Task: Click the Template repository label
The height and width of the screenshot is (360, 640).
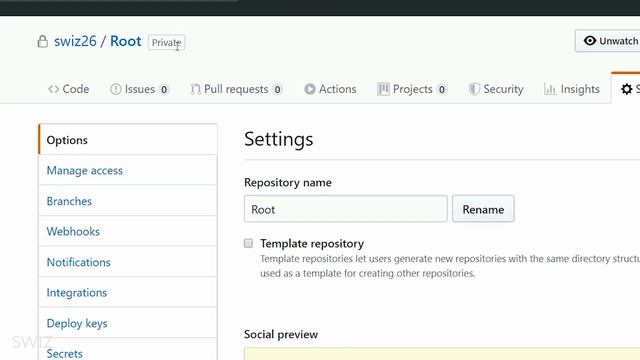Action: pos(312,243)
